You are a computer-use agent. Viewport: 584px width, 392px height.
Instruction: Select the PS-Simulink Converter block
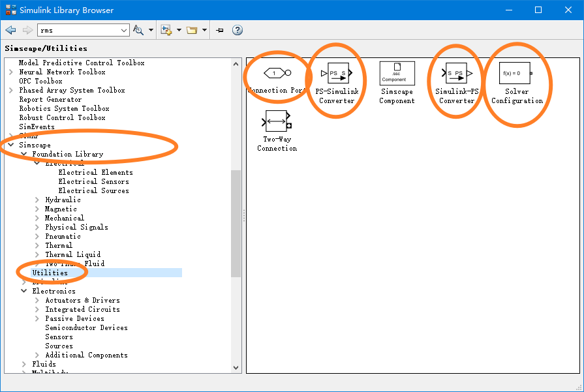click(x=337, y=83)
